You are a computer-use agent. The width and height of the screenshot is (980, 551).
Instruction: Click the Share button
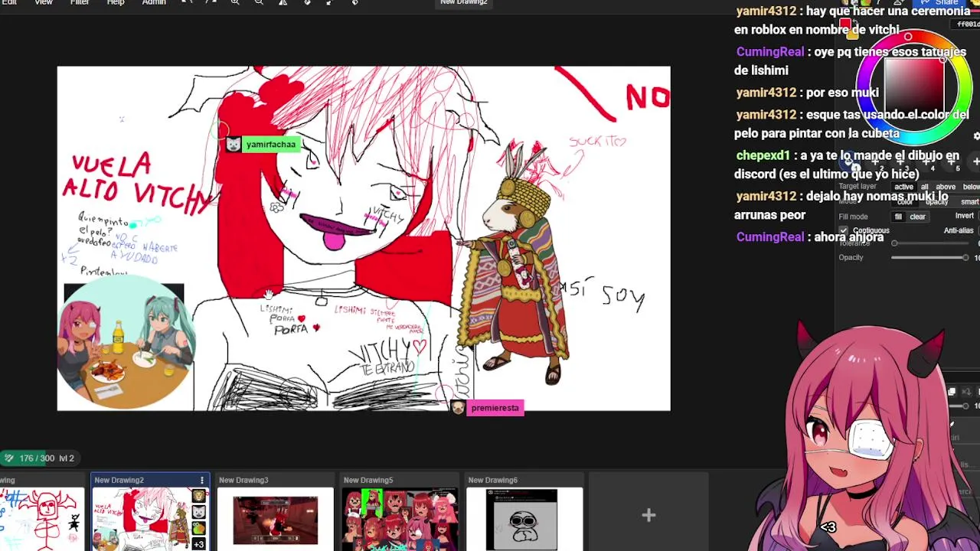click(x=940, y=2)
